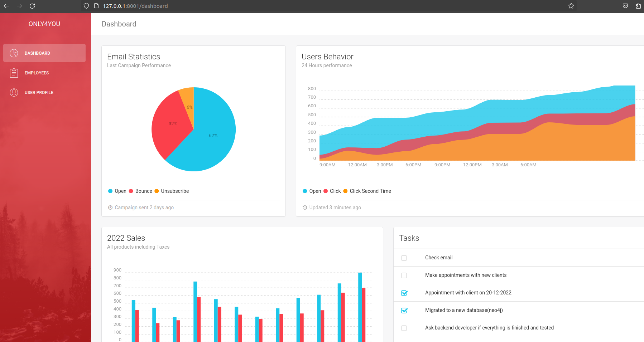Click the Email Statistics heading

pyautogui.click(x=134, y=57)
